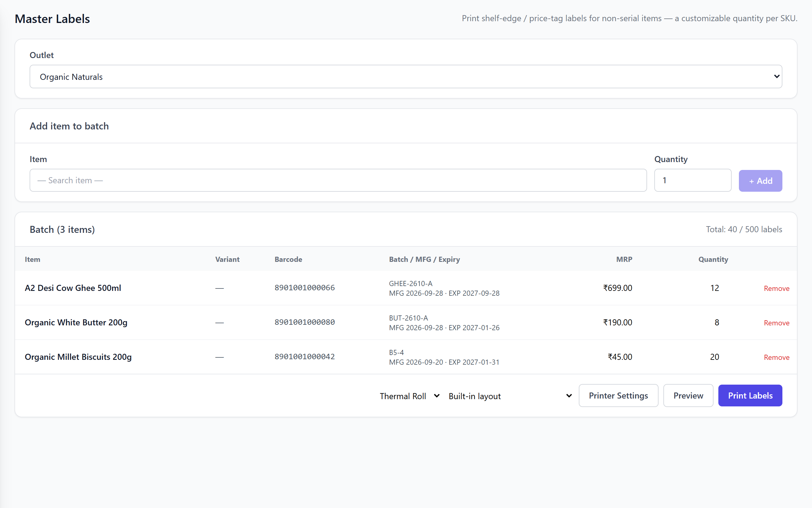Click the quantity 12 cell
The width and height of the screenshot is (812, 508).
715,288
